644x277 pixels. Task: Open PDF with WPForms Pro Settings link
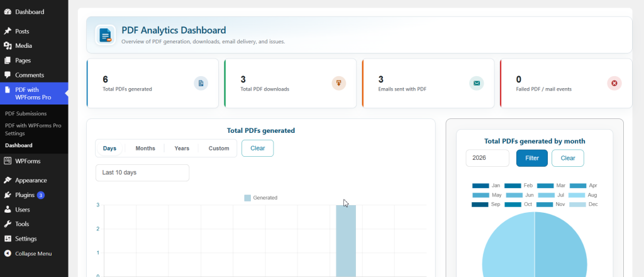(33, 130)
